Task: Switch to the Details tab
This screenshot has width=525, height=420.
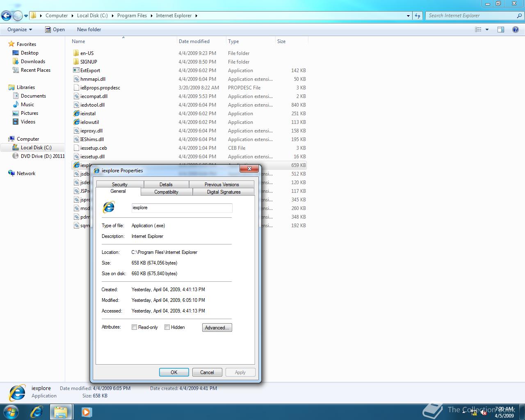Action: pyautogui.click(x=166, y=185)
